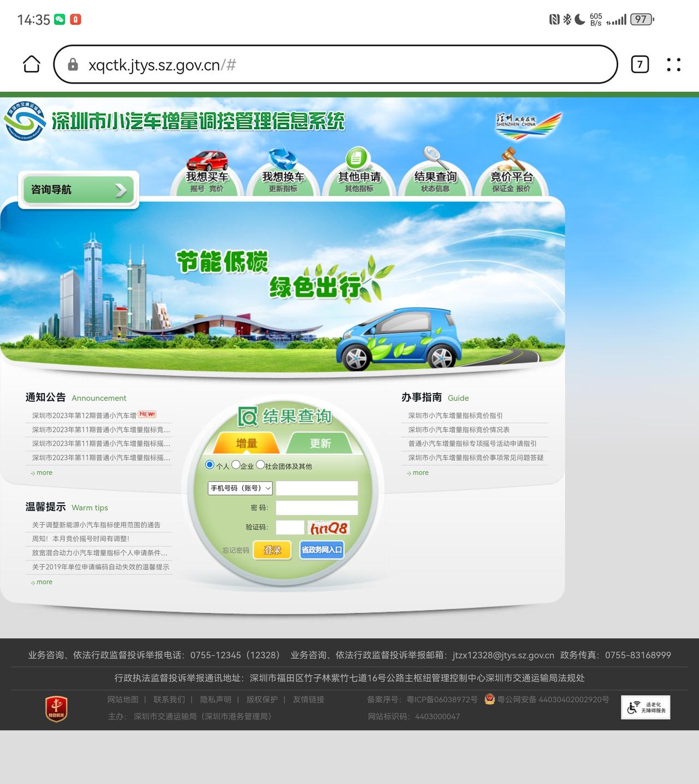Open 其他申请 menu item

(x=359, y=171)
